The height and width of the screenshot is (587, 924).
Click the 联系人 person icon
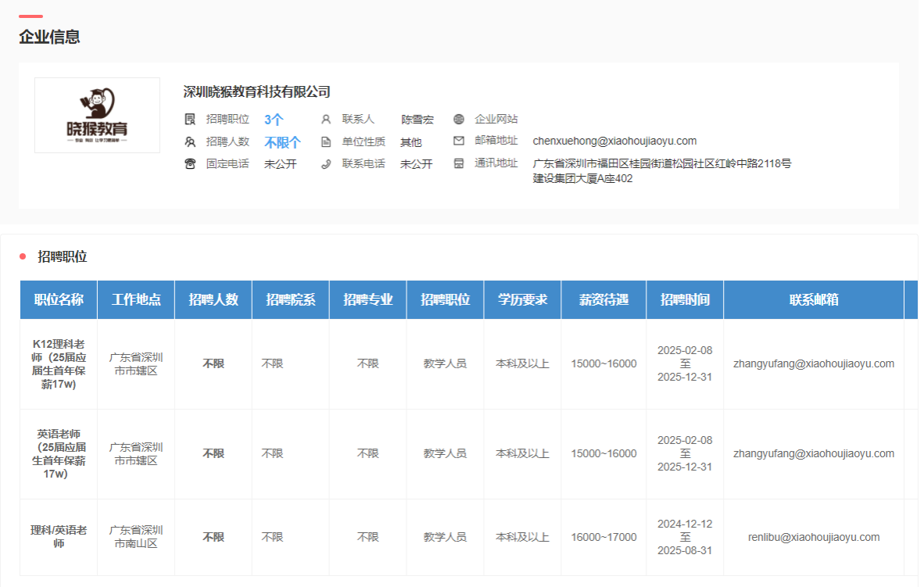[326, 120]
